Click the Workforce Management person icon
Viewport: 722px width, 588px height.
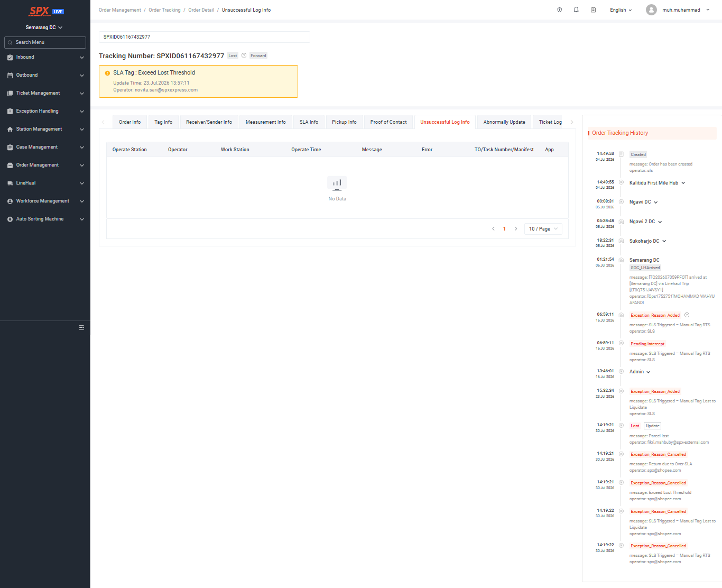10,201
